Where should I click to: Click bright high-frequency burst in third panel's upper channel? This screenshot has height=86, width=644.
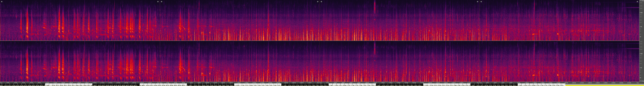(374, 7)
